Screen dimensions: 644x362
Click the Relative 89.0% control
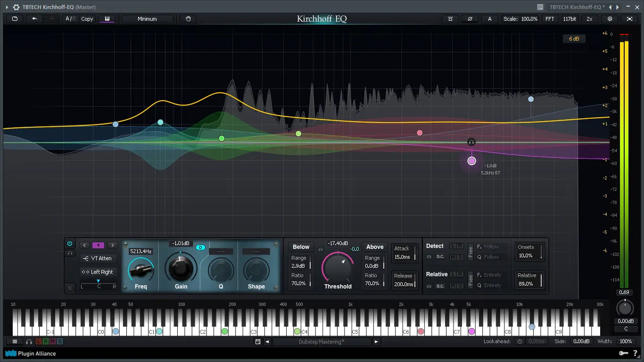point(529,280)
